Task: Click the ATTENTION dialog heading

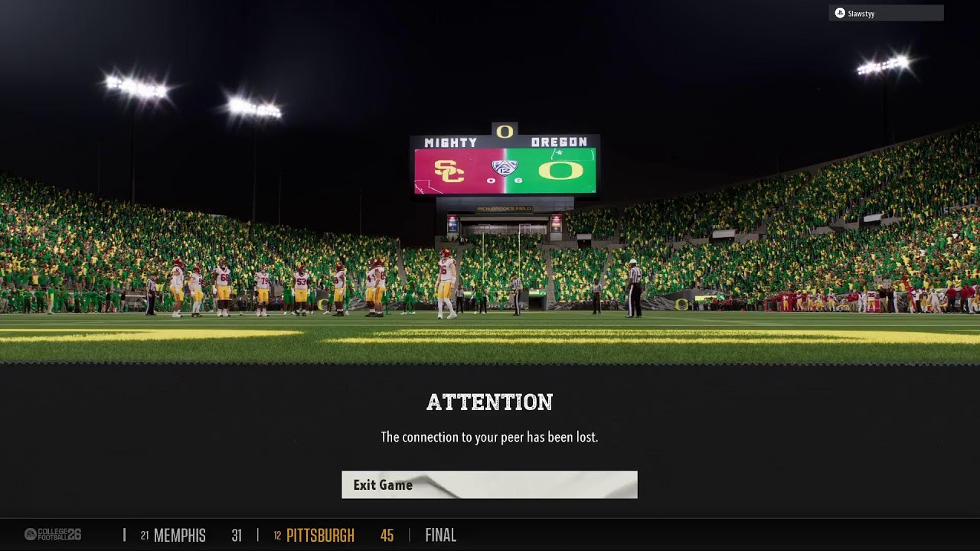Action: [489, 403]
